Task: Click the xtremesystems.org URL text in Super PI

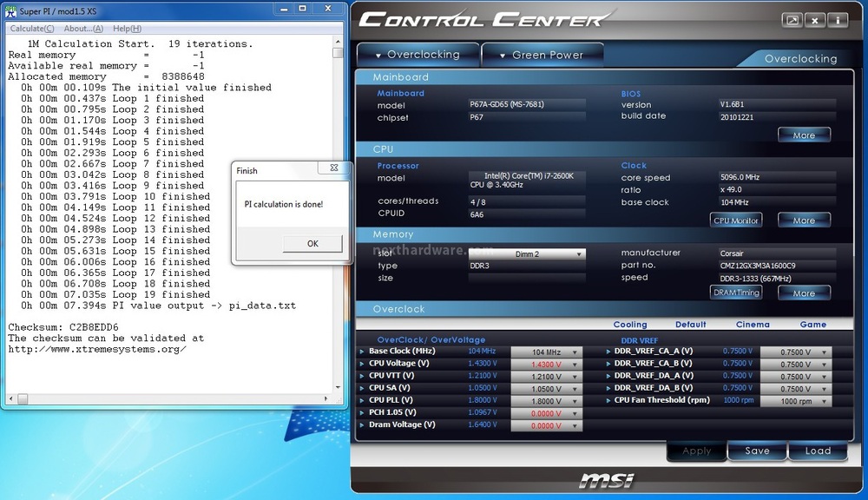Action: 97,349
